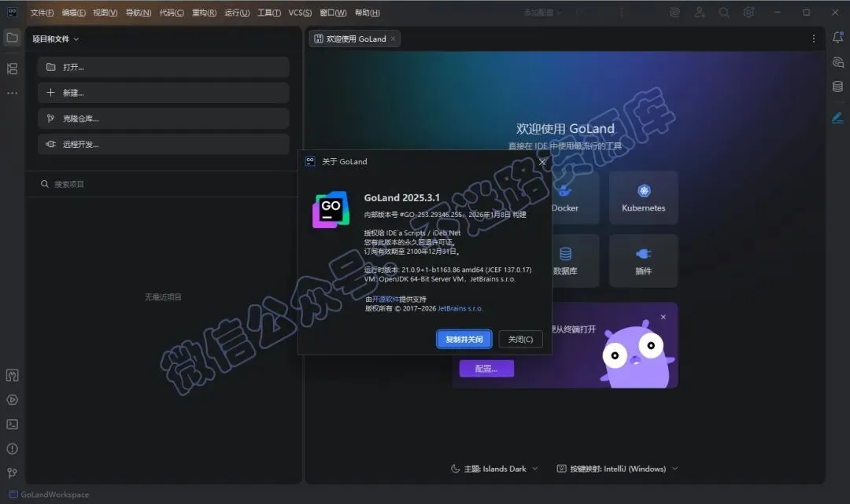Open the 文件(F) menu
850x504 pixels.
(42, 13)
